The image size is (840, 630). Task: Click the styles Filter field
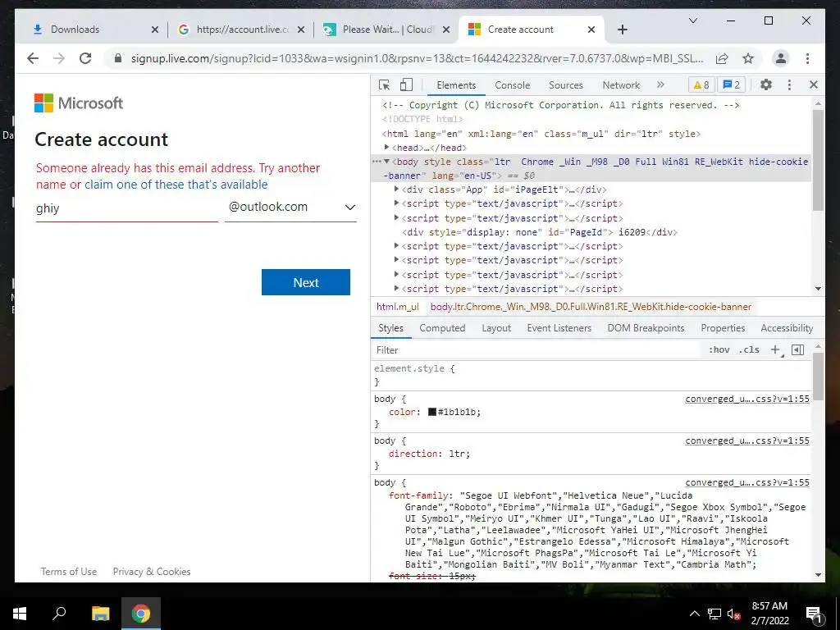(536, 349)
